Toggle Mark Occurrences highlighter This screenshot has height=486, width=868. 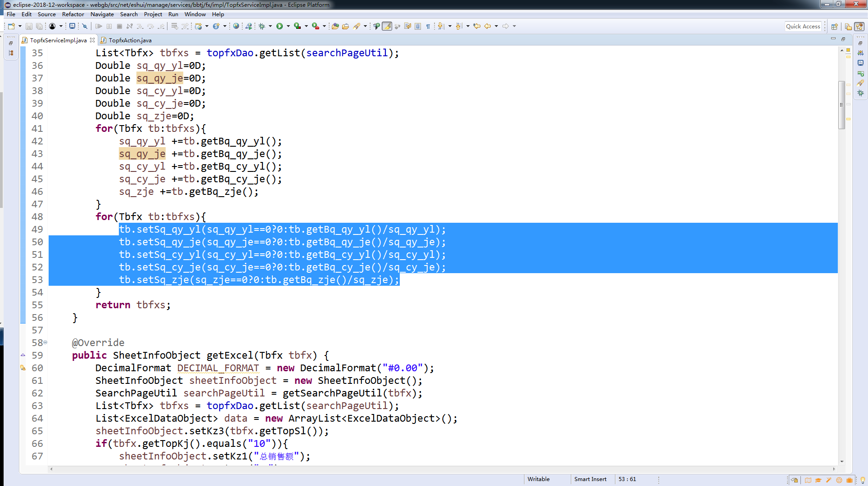(387, 26)
